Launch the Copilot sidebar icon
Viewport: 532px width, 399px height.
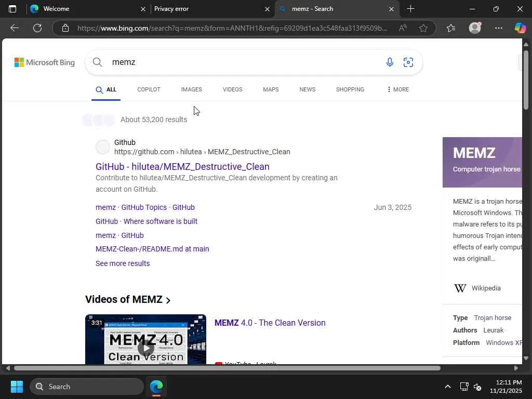520,28
